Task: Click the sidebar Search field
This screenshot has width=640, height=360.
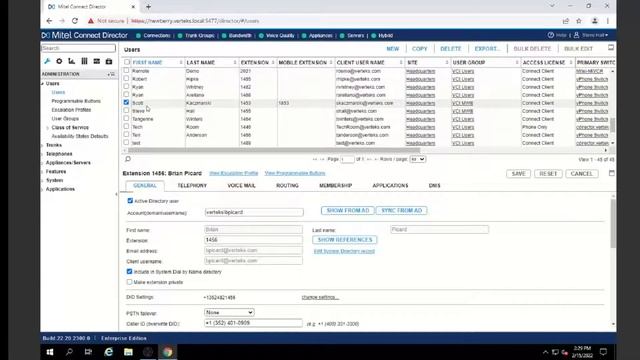Action: (78, 48)
